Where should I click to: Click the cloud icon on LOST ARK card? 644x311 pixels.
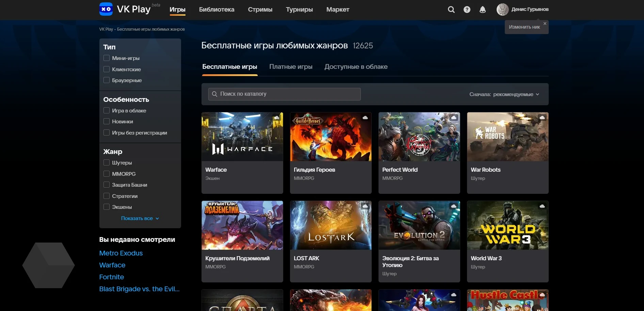(365, 206)
